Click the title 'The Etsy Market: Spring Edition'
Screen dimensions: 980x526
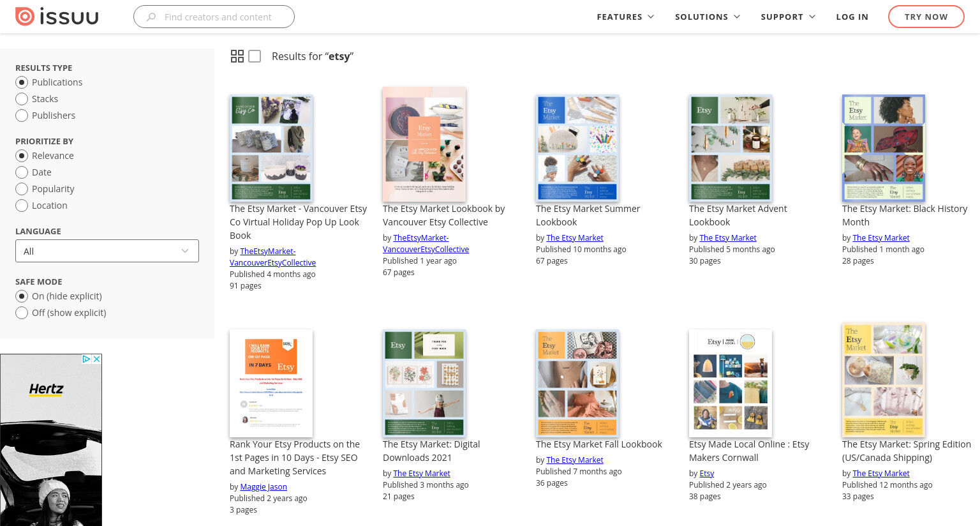[x=907, y=451]
